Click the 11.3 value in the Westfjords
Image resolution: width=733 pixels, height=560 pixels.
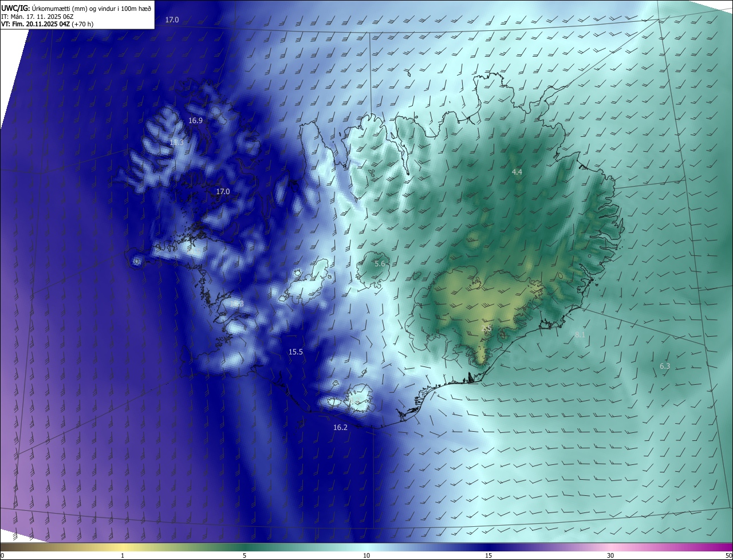tap(176, 142)
